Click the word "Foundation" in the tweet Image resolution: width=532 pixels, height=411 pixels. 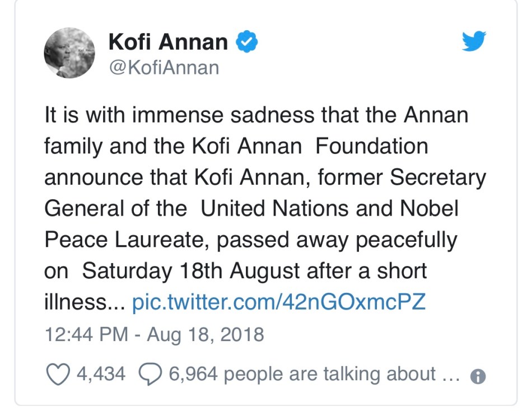[x=372, y=147]
